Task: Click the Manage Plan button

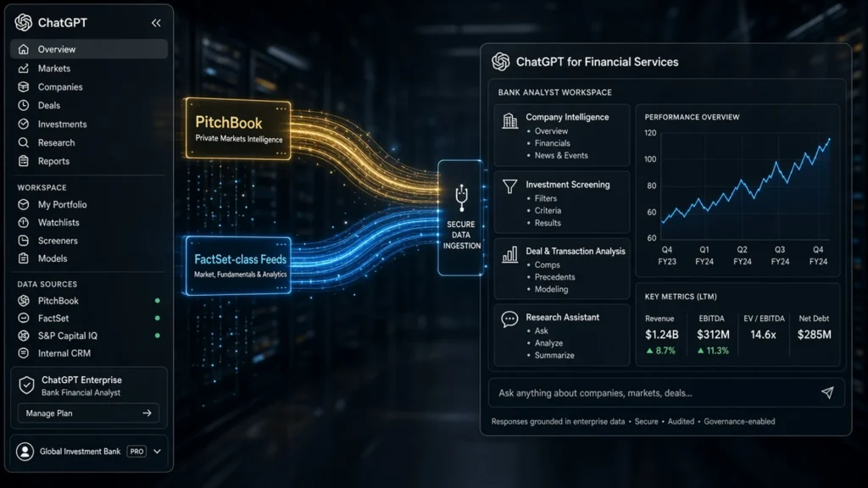Action: point(88,413)
